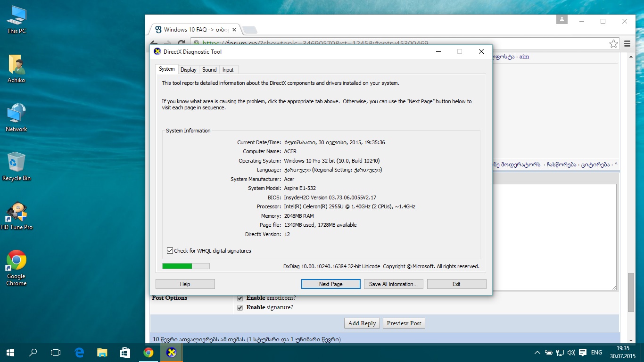
Task: Click the Windows 10 Pro 32-bit value
Action: (x=332, y=161)
